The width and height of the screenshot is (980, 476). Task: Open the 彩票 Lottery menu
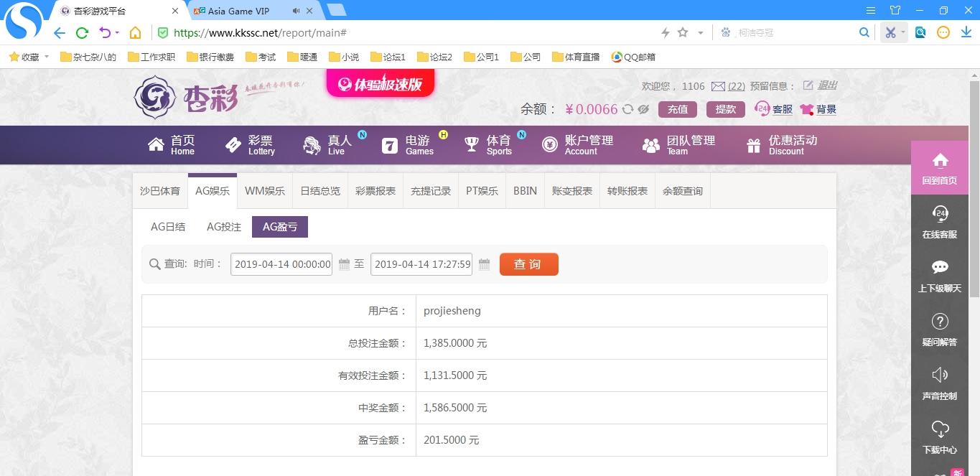click(250, 145)
